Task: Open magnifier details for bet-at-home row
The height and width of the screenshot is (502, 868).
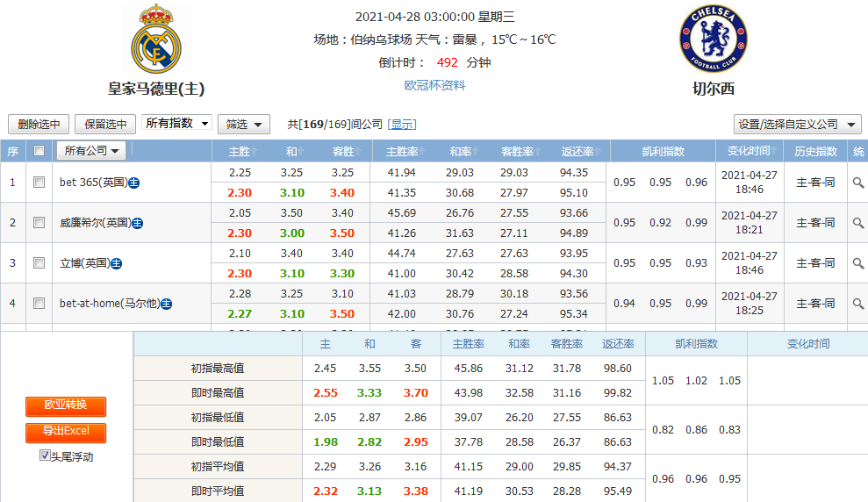Action: (x=857, y=304)
